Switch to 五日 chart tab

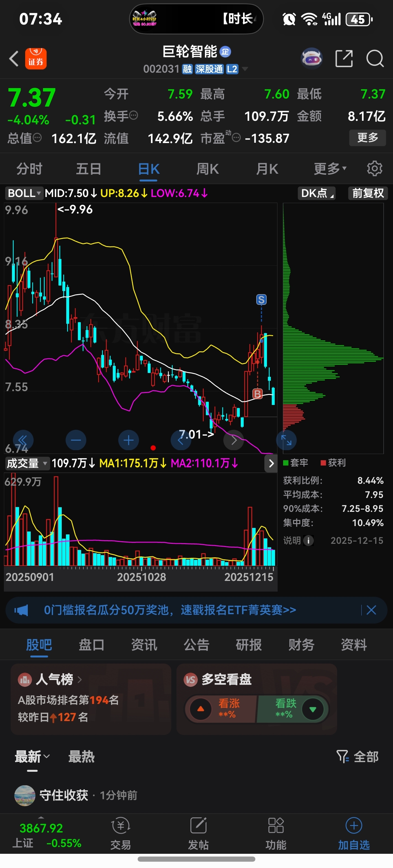click(89, 169)
